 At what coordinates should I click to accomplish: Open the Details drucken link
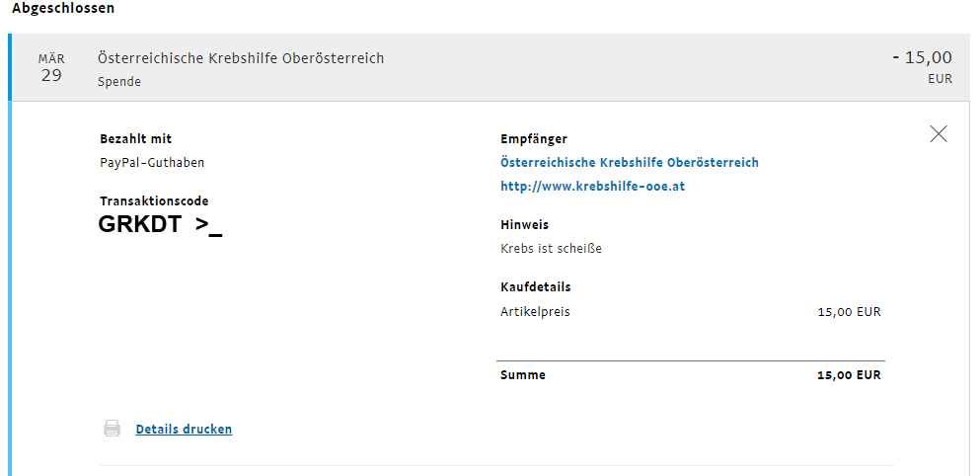(x=184, y=429)
